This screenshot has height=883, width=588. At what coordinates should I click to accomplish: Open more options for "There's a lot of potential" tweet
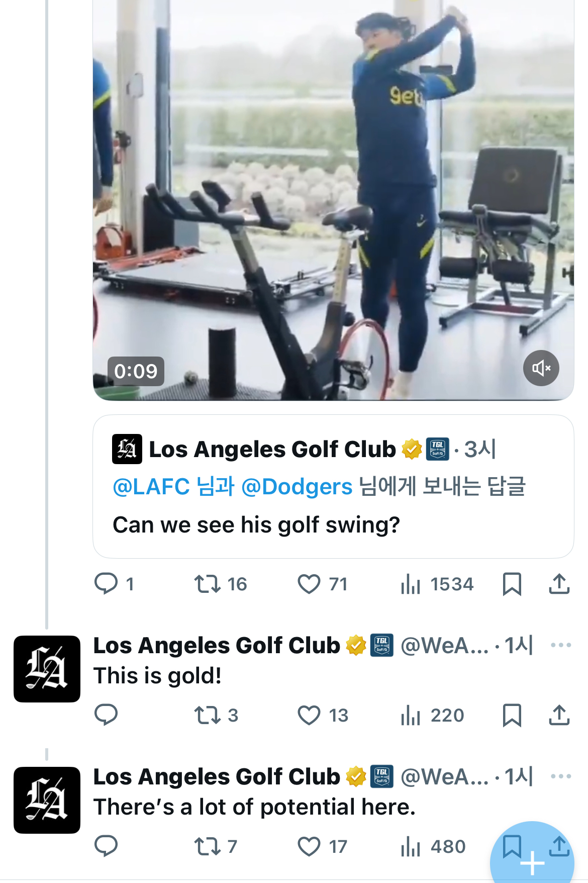pyautogui.click(x=560, y=776)
